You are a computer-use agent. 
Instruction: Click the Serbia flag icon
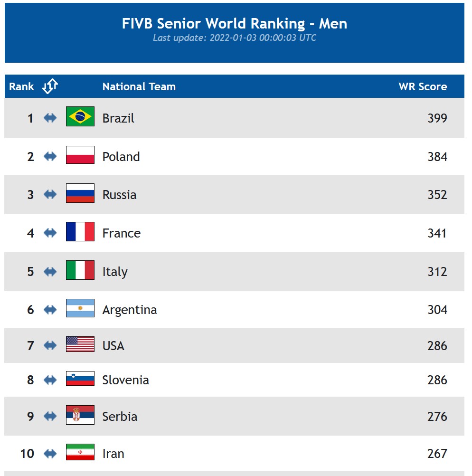coord(80,415)
